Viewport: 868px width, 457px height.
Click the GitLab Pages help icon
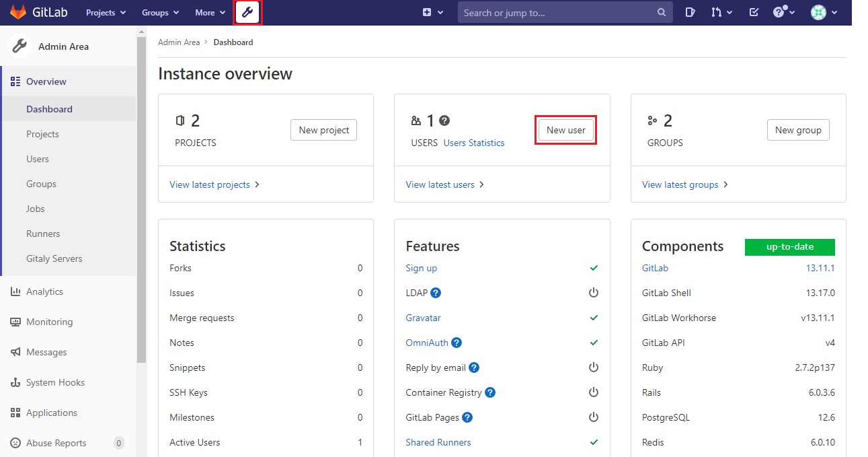pyautogui.click(x=467, y=417)
